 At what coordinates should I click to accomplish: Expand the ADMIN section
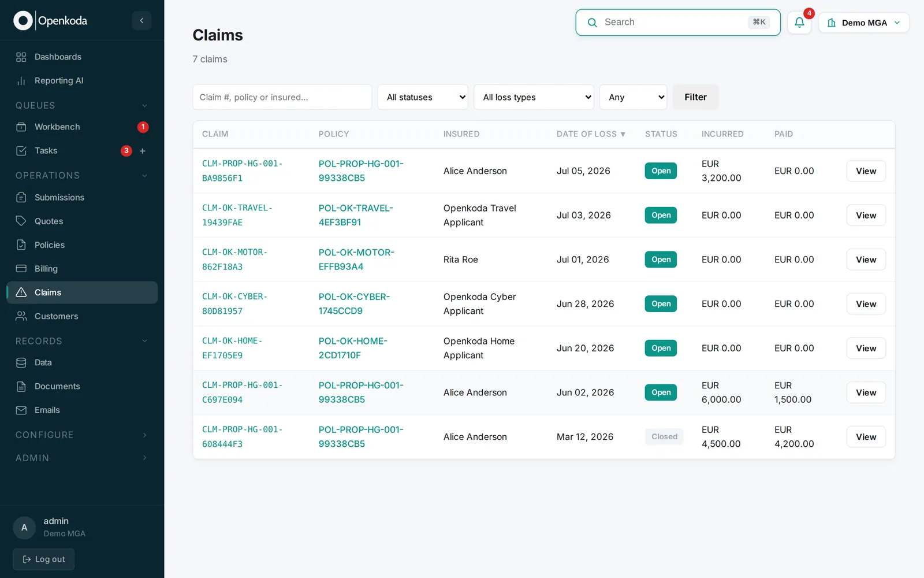[144, 458]
